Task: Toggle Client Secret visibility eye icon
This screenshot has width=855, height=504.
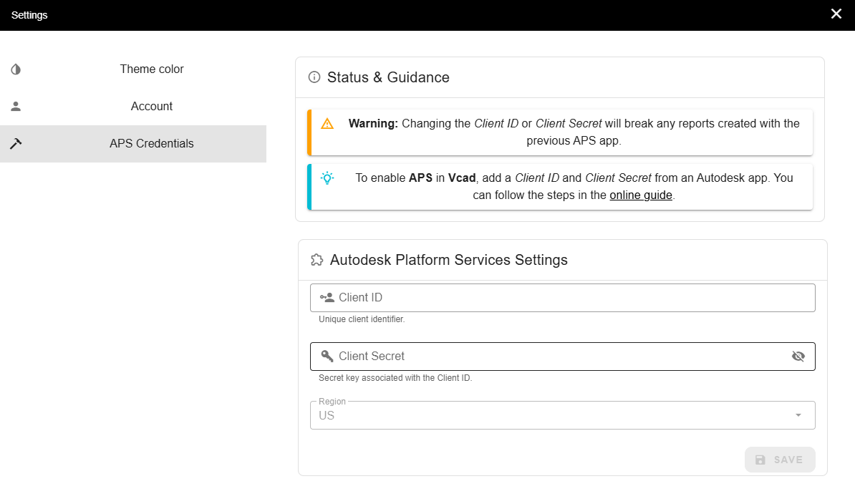Action: click(x=798, y=357)
